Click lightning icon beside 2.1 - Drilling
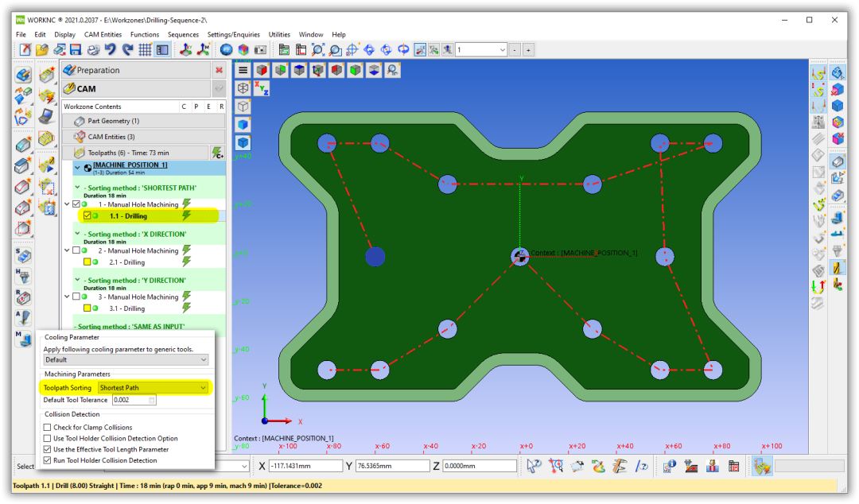 click(x=187, y=262)
